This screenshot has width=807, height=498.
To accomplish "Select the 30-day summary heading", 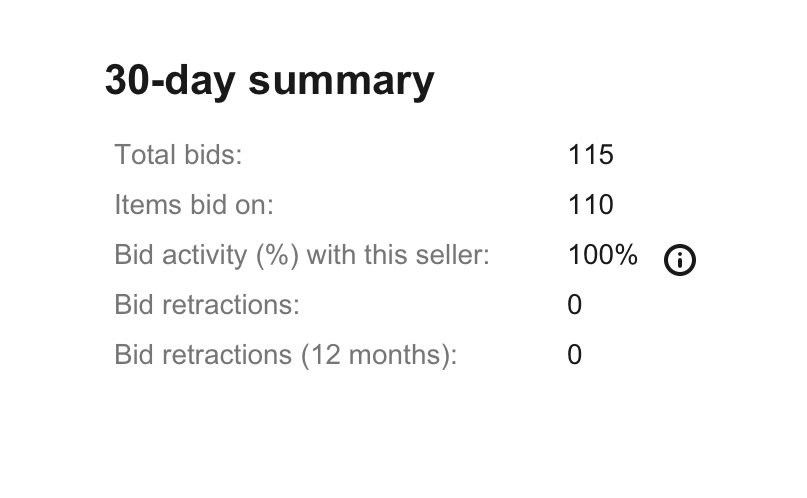I will coord(270,81).
